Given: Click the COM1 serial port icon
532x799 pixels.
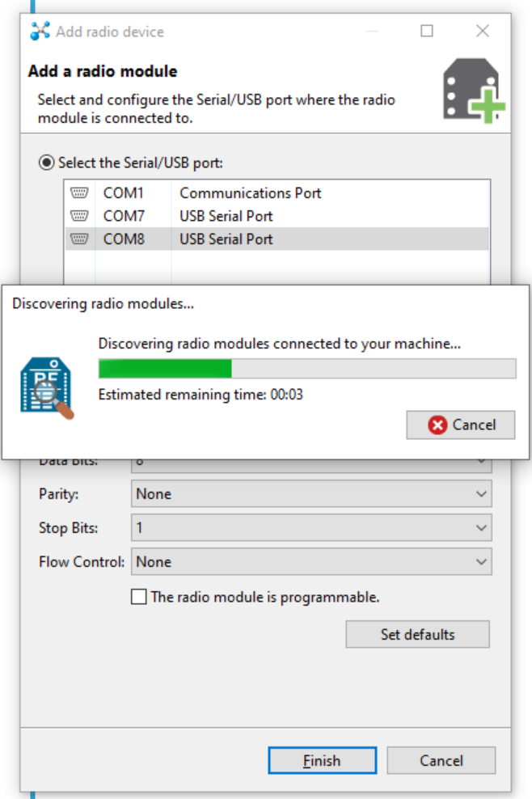Looking at the screenshot, I should pyautogui.click(x=79, y=193).
